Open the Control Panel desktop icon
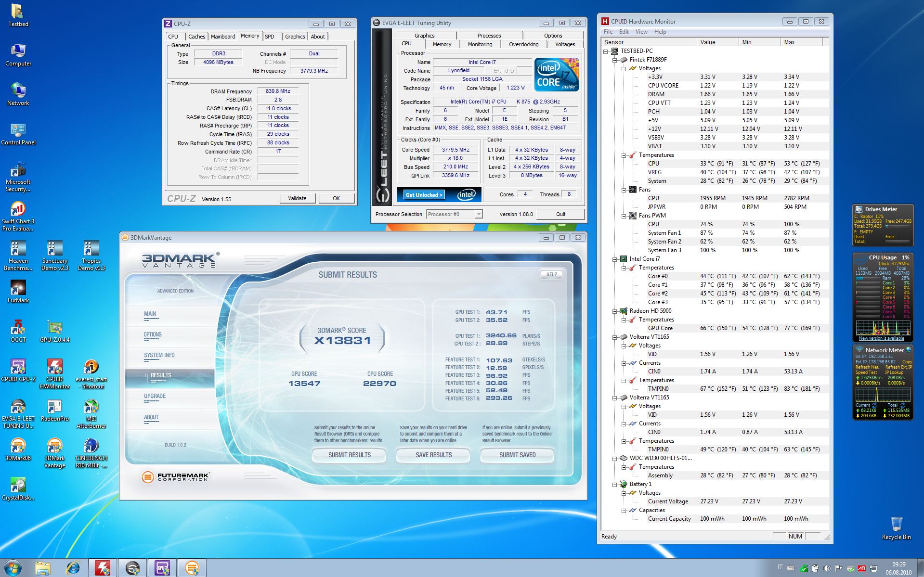Viewport: 924px width, 577px height. (18, 134)
